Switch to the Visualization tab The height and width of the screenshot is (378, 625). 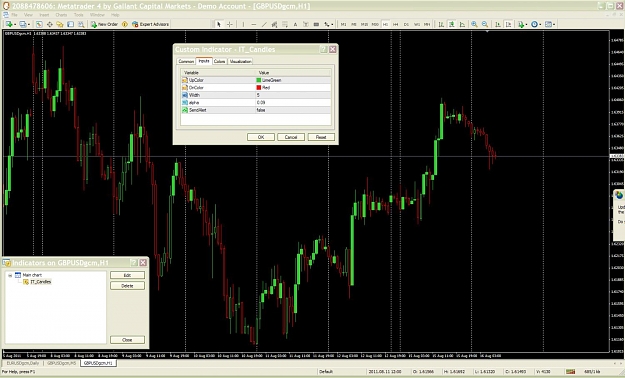[240, 61]
